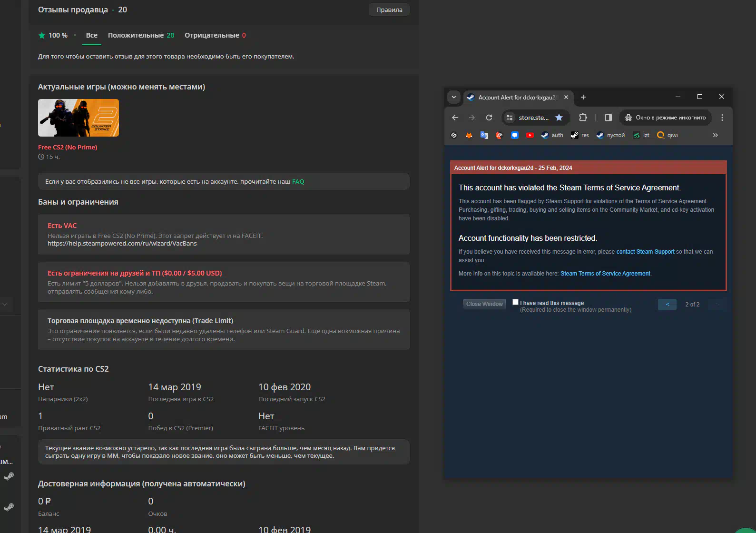Click the Account Alert header bar
This screenshot has width=756, height=533.
[x=589, y=168]
